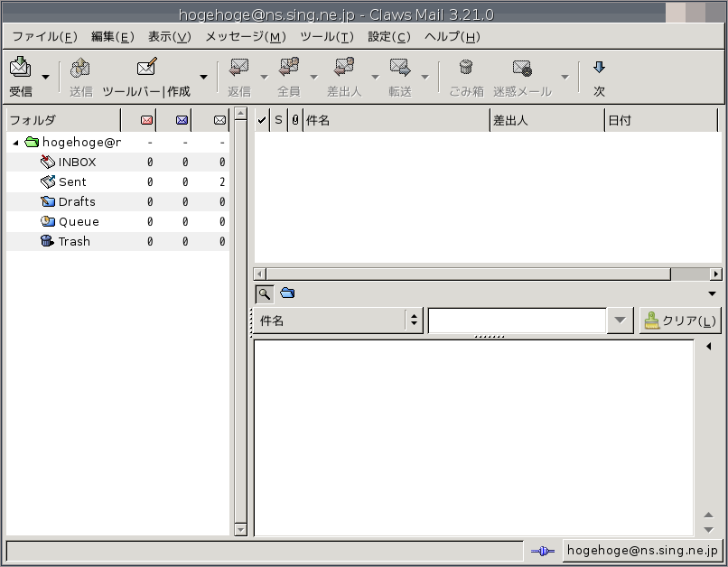Compose a new message with 作成 icon
Screen dimensions: 728x567
coord(146,68)
